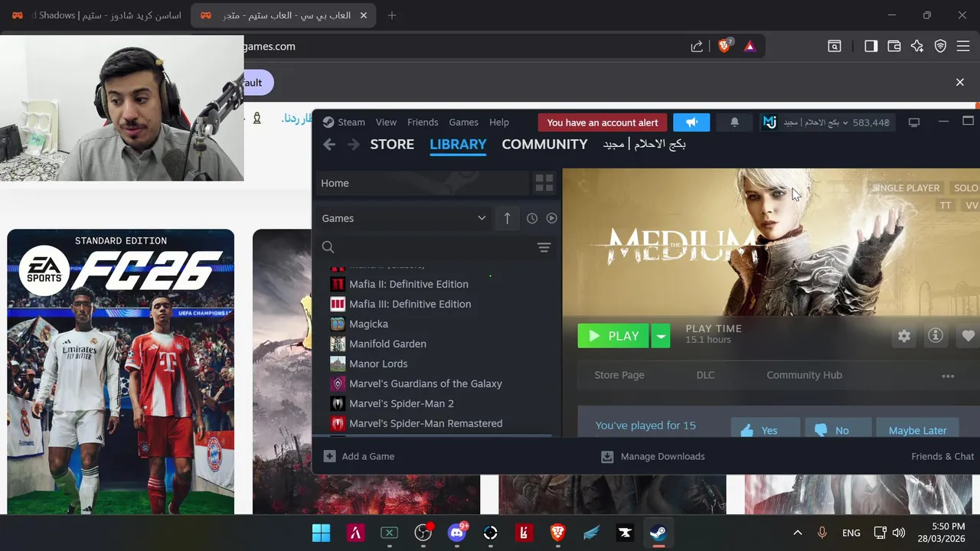This screenshot has width=980, height=551.
Task: Filter library by recent activity clock
Action: pos(532,218)
